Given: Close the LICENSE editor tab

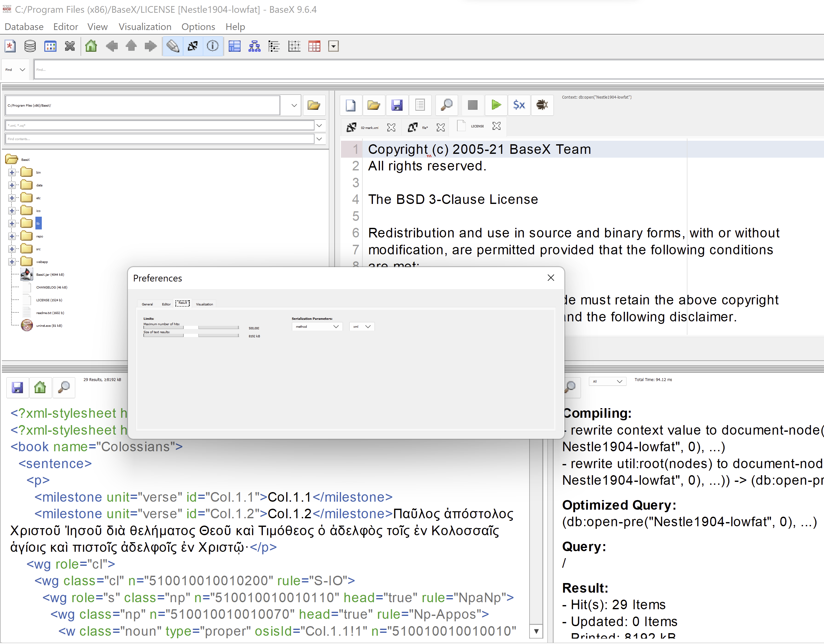Looking at the screenshot, I should [x=497, y=126].
